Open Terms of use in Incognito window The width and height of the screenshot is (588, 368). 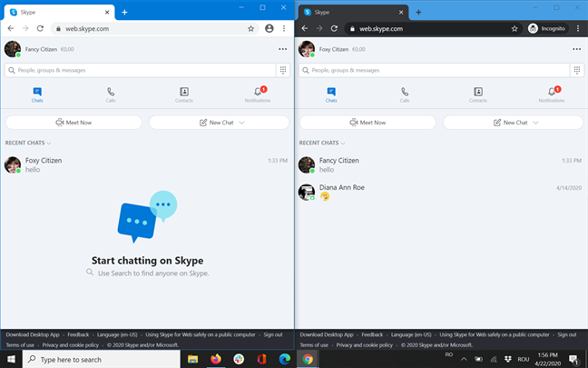click(x=314, y=344)
